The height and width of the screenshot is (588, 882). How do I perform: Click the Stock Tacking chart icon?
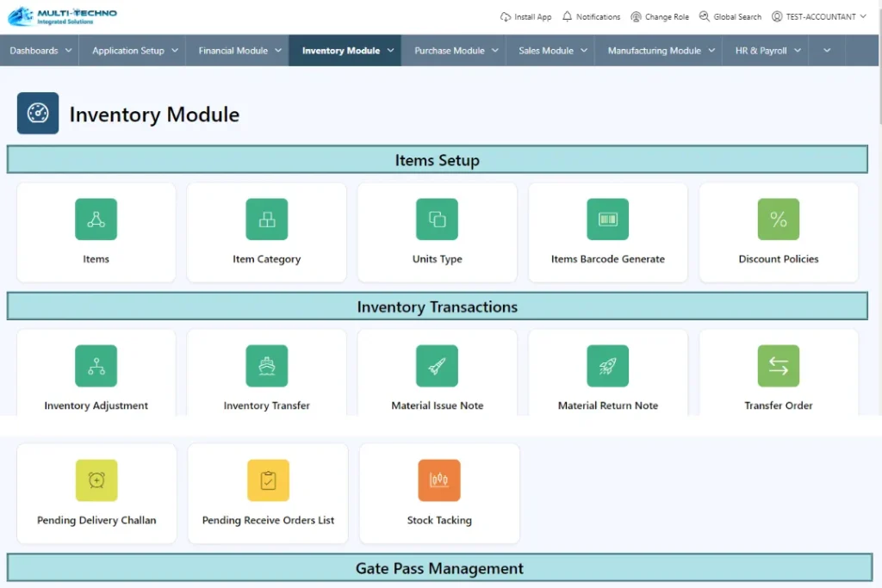[439, 480]
